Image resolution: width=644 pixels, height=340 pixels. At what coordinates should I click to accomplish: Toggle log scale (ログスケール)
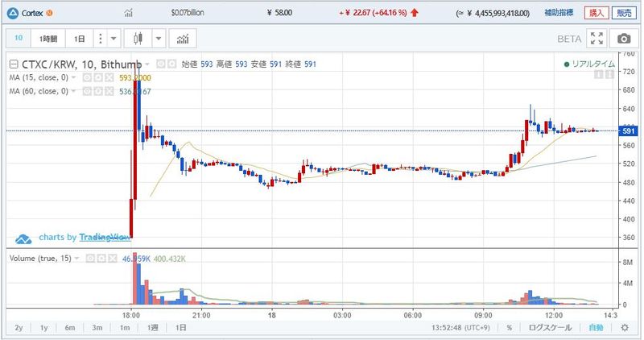coord(549,328)
